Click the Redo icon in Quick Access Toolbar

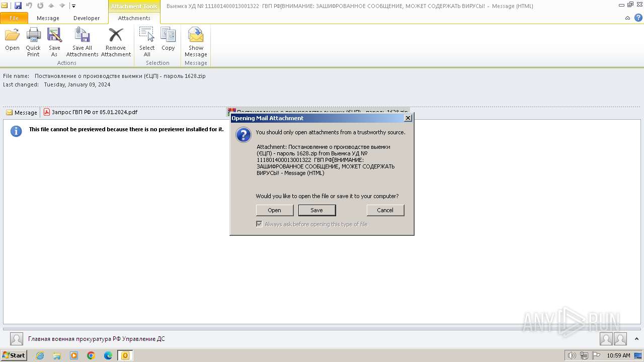pyautogui.click(x=40, y=6)
